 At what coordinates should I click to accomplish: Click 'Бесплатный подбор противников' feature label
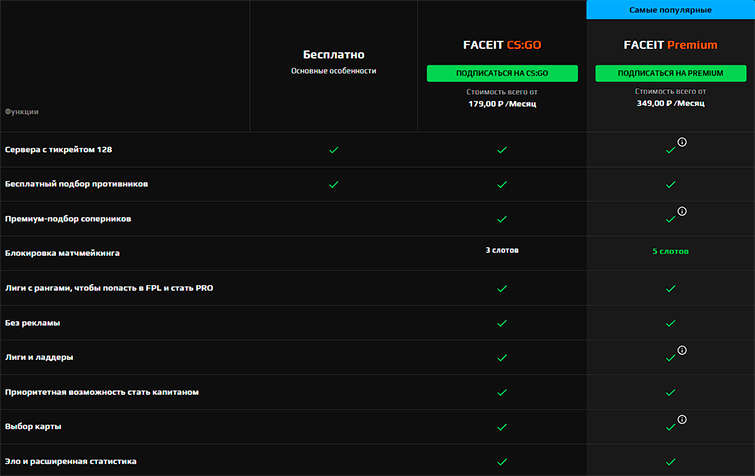click(x=77, y=184)
